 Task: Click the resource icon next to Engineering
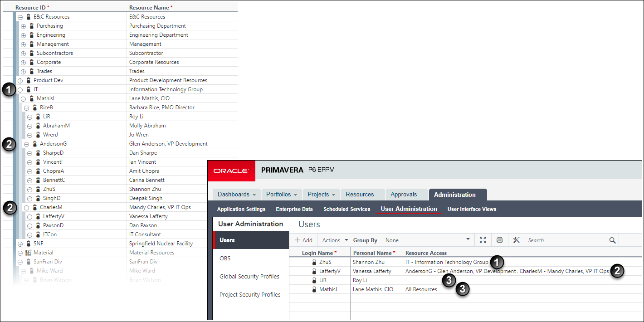(x=32, y=35)
